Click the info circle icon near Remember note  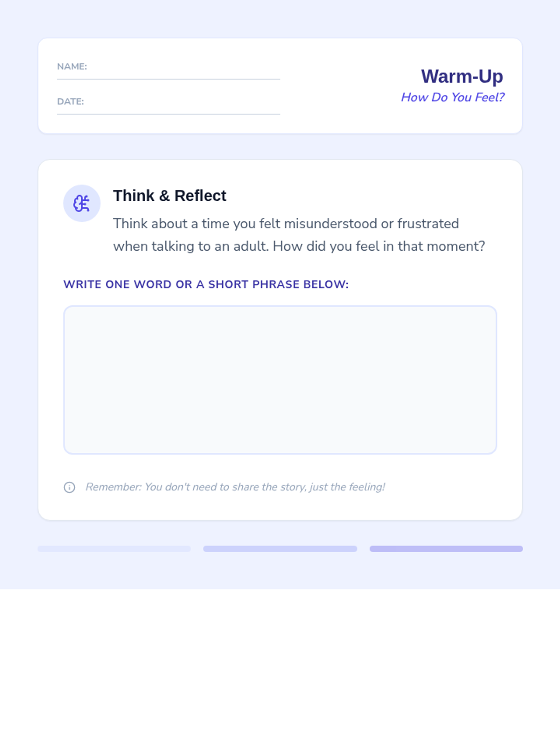point(69,487)
